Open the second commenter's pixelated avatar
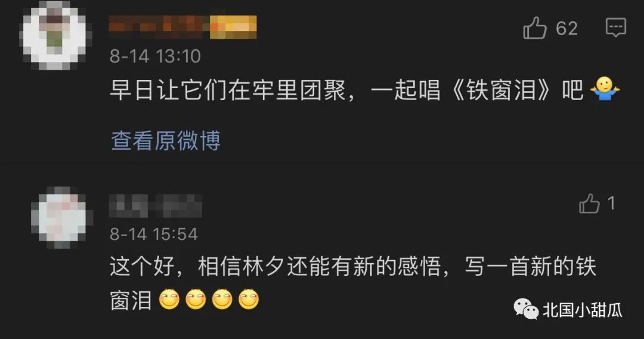644x339 pixels. pyautogui.click(x=62, y=217)
